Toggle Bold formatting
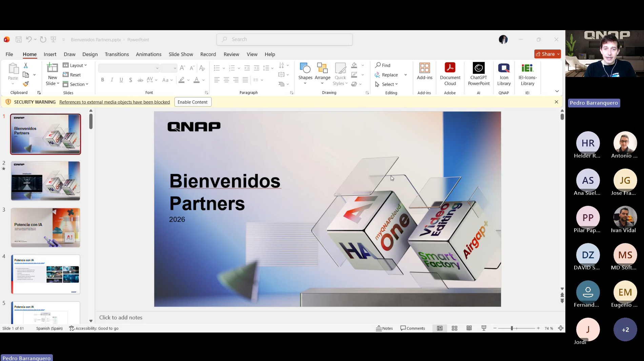 [102, 80]
